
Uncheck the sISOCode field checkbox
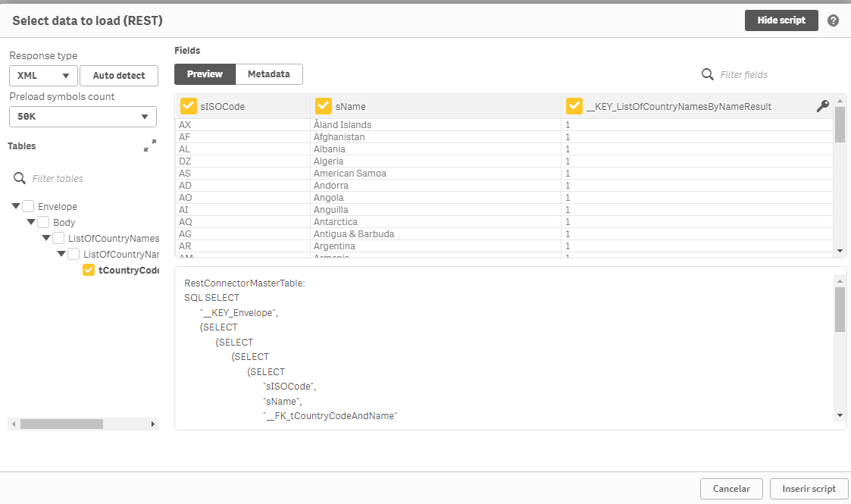tap(189, 106)
